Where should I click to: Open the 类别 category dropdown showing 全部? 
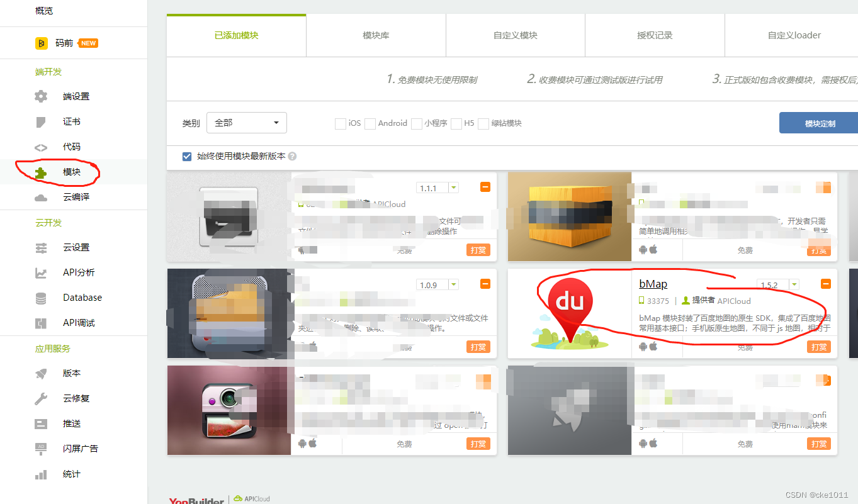(246, 123)
